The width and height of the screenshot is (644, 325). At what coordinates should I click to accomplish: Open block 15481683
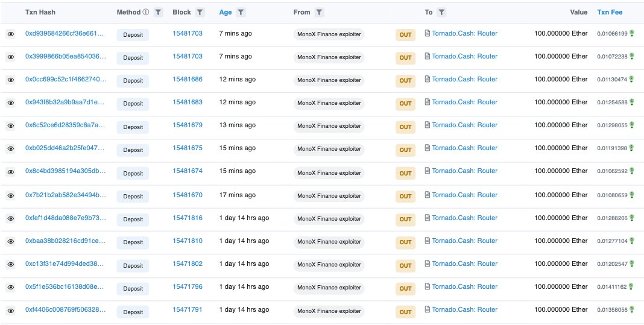point(188,102)
